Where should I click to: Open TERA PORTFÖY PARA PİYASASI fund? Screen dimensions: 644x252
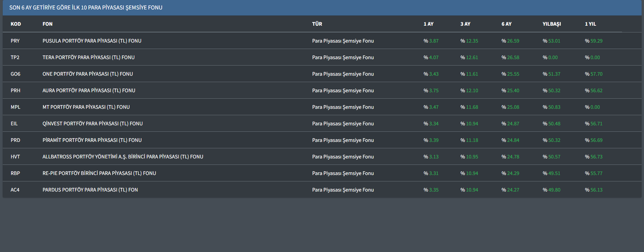point(88,57)
